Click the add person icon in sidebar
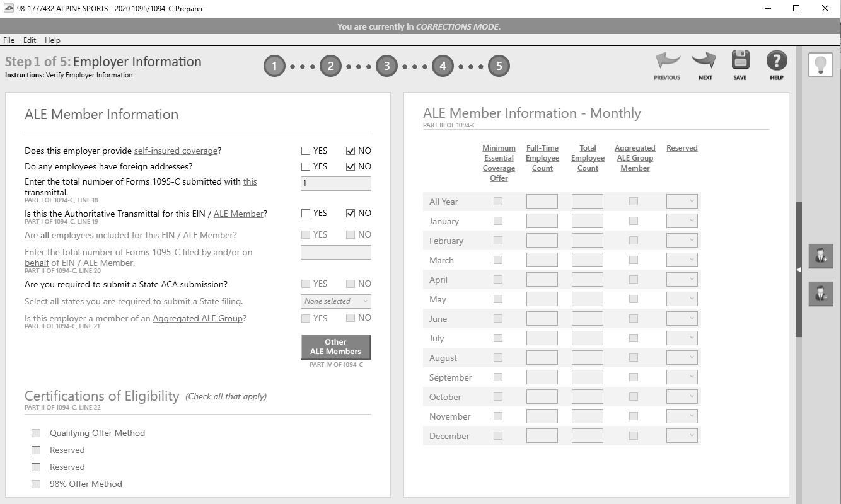This screenshot has height=504, width=841. point(821,256)
